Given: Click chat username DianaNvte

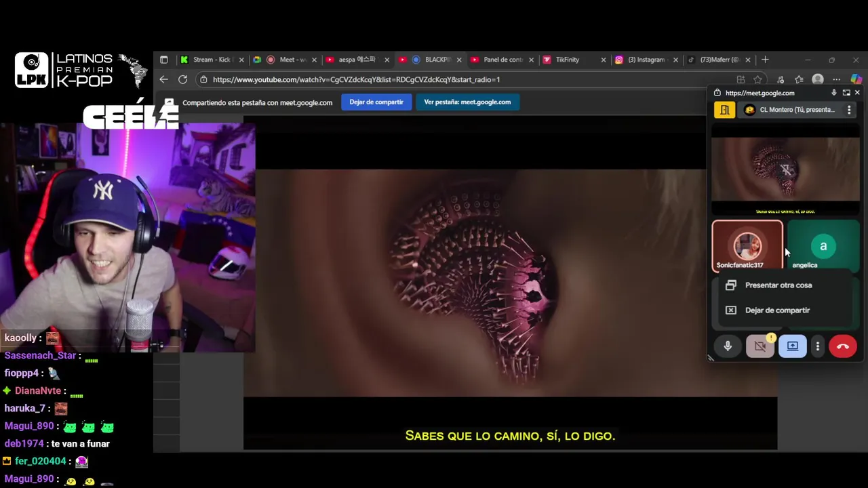Looking at the screenshot, I should coord(38,390).
